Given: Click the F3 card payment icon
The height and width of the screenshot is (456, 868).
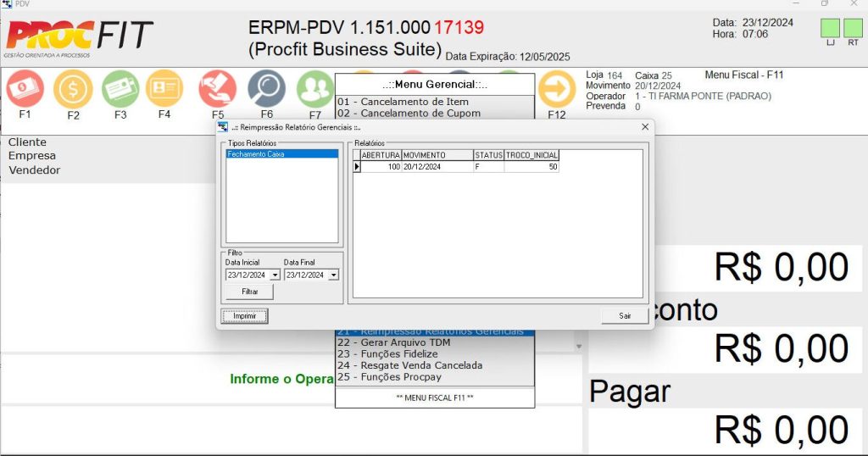Looking at the screenshot, I should pos(120,88).
